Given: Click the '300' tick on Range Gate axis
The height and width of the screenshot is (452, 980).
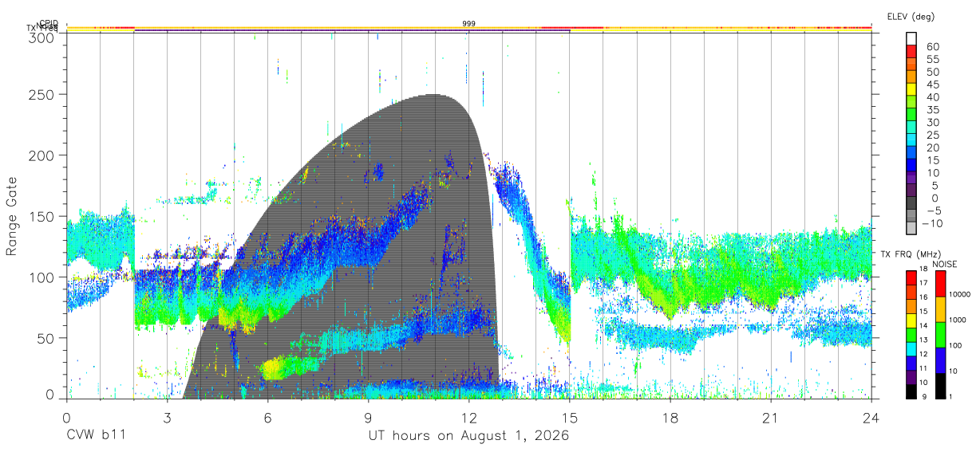Looking at the screenshot, I should [x=41, y=37].
